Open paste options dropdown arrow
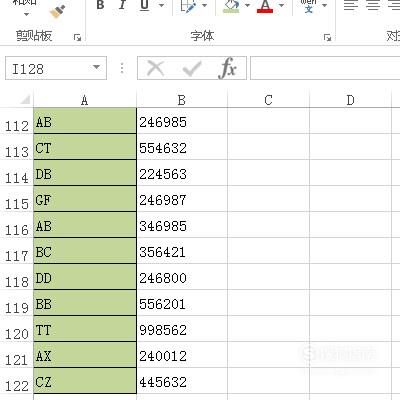The height and width of the screenshot is (400, 400). tap(26, 14)
